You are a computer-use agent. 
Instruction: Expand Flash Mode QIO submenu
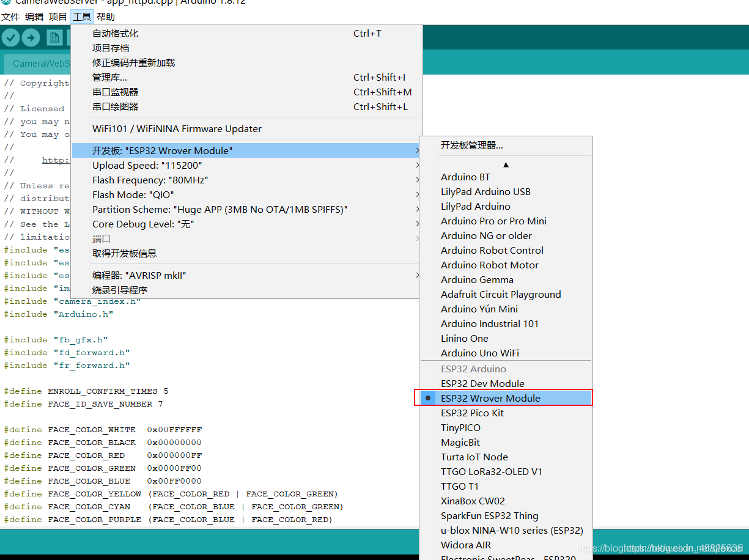[246, 195]
